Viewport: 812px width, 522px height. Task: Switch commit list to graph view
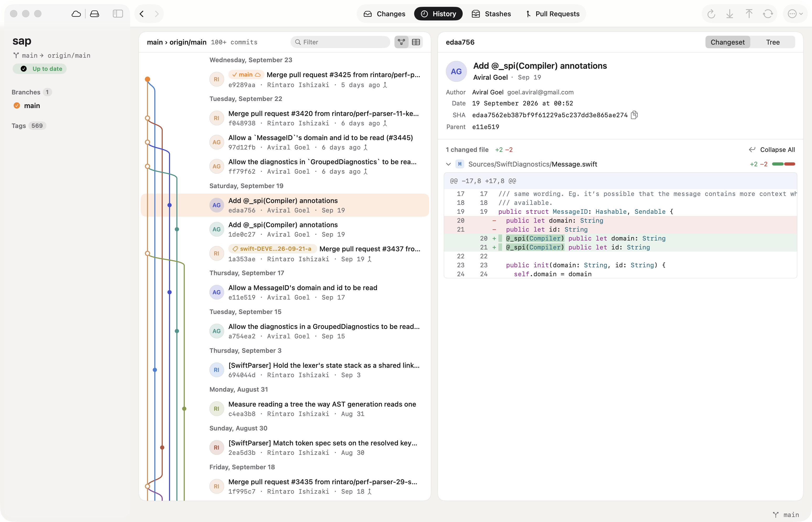[402, 42]
